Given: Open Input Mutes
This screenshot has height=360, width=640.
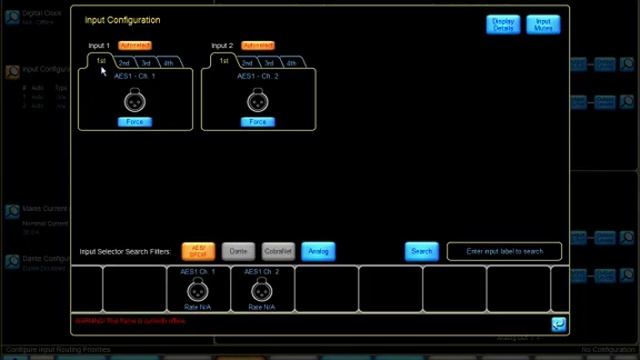Looking at the screenshot, I should click(543, 24).
